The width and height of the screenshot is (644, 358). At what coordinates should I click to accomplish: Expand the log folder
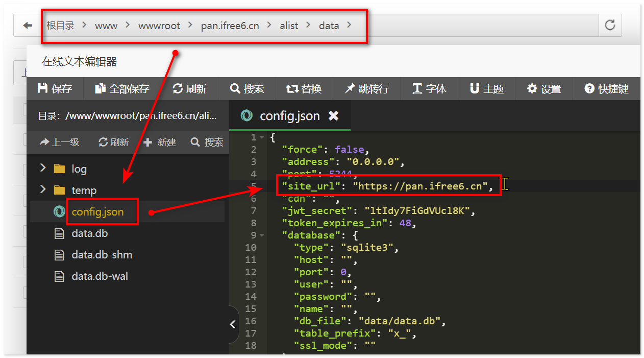pos(43,169)
